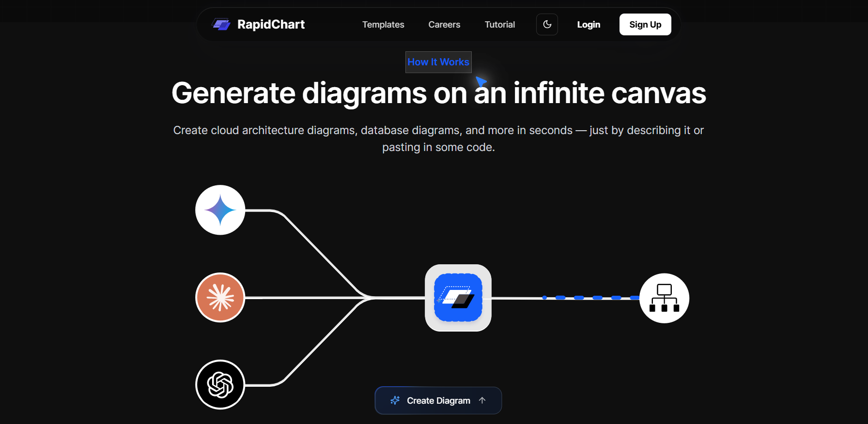Click the heading 'Generate diagrams on an infinite canvas'

click(x=439, y=93)
